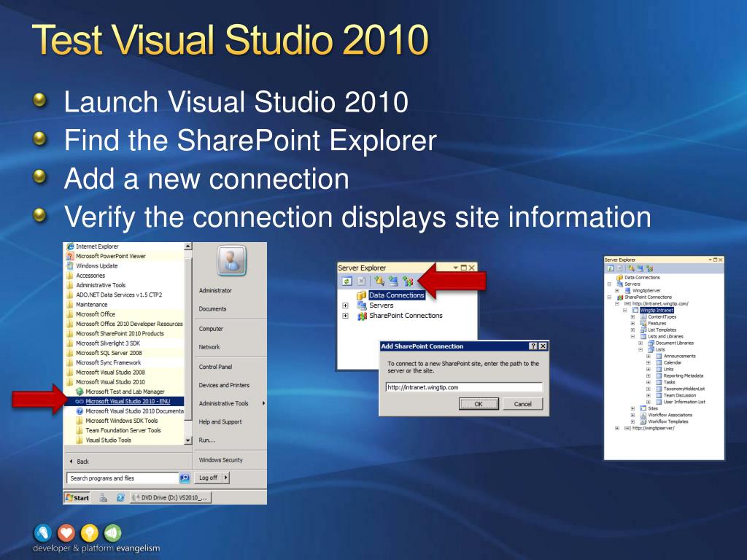This screenshot has width=747, height=560.
Task: Click Connect to Server icon in Server Explorer behind the dialog
Action: point(393,281)
